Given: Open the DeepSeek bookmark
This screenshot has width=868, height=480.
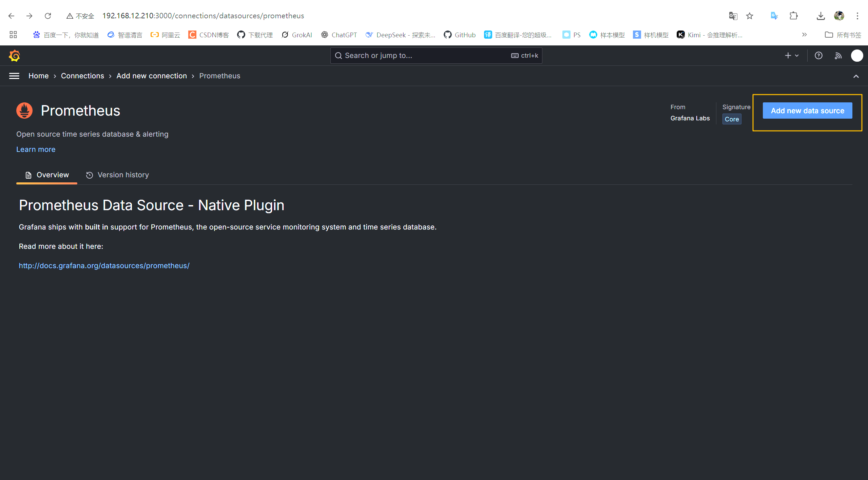Looking at the screenshot, I should 400,35.
